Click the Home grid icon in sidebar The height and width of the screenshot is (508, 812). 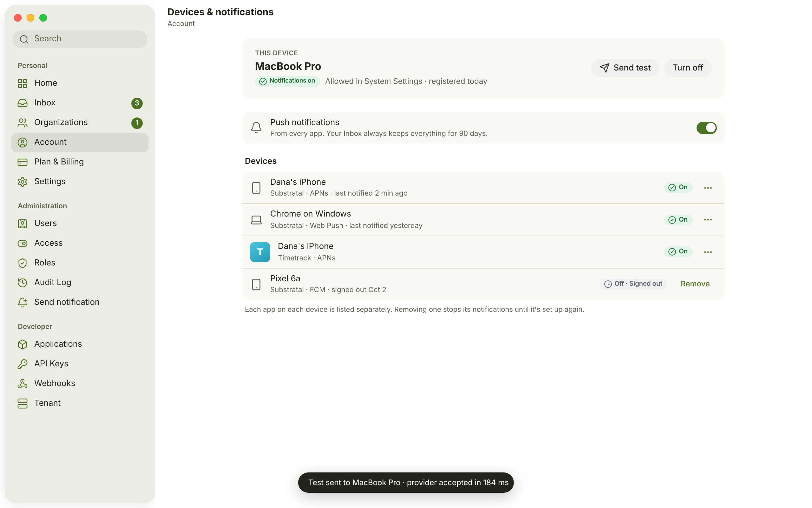tap(23, 83)
